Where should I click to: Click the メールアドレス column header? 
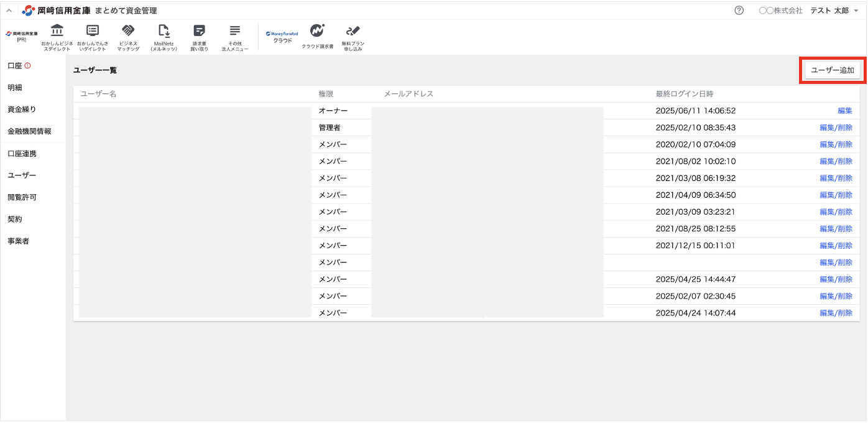(409, 94)
